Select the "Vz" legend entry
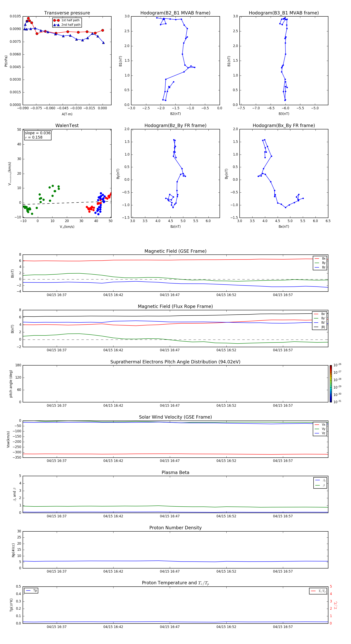This screenshot has height=644, width=351. pos(320,433)
